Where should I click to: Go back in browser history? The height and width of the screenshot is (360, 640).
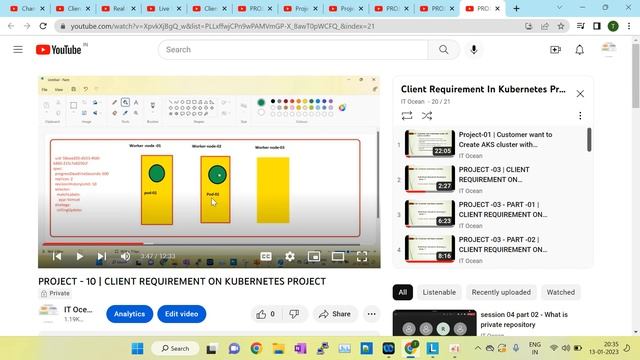pos(11,26)
